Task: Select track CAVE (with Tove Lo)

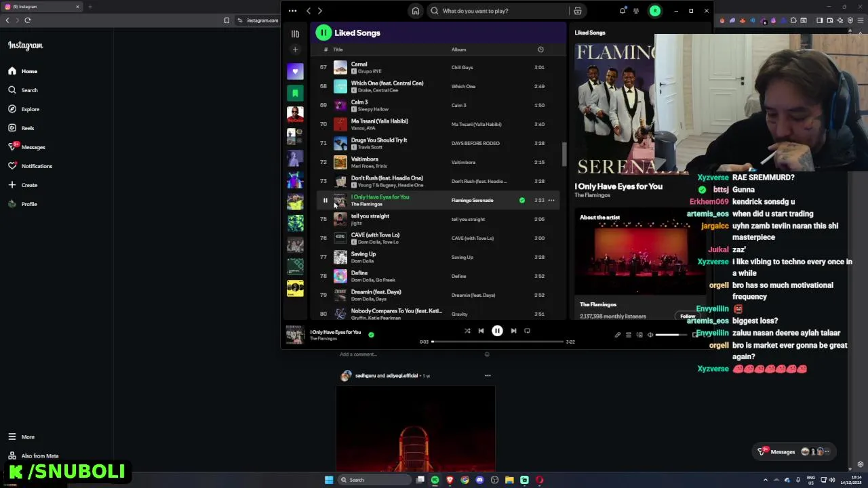Action: pyautogui.click(x=437, y=238)
